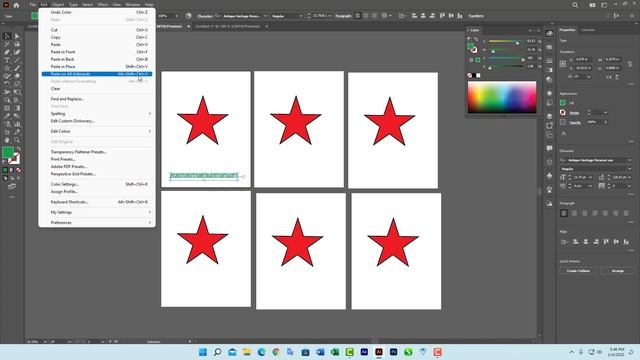The width and height of the screenshot is (640, 360).
Task: Select the Eraser tool
Action: (x=17, y=76)
